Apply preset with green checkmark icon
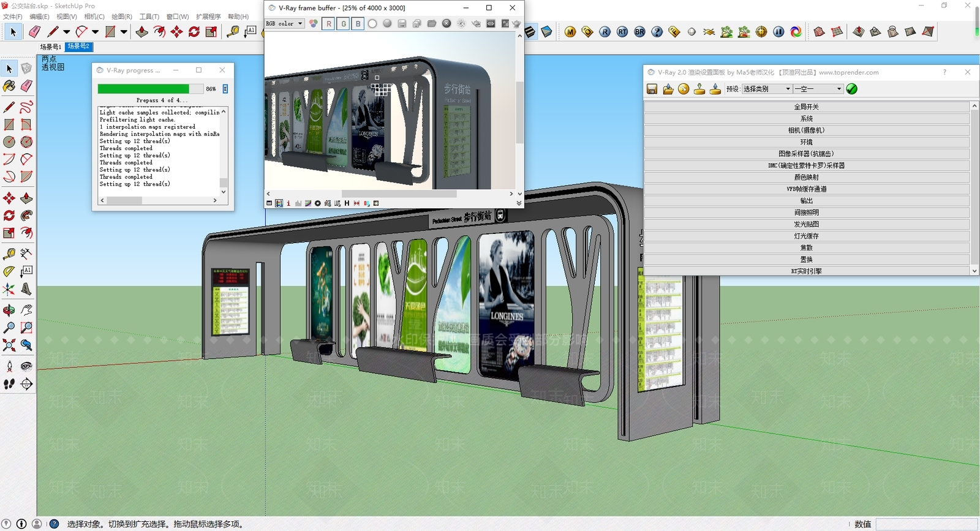The height and width of the screenshot is (531, 980). pyautogui.click(x=851, y=89)
